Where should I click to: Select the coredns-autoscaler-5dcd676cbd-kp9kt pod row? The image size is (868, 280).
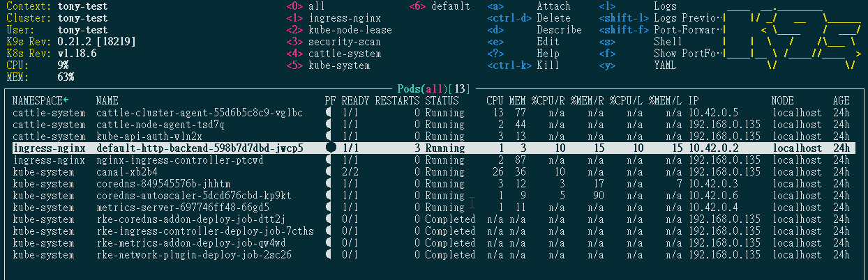(434, 196)
